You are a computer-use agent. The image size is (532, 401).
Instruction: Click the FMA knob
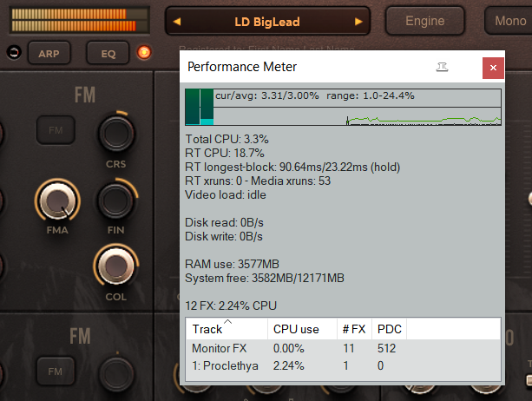pos(57,200)
